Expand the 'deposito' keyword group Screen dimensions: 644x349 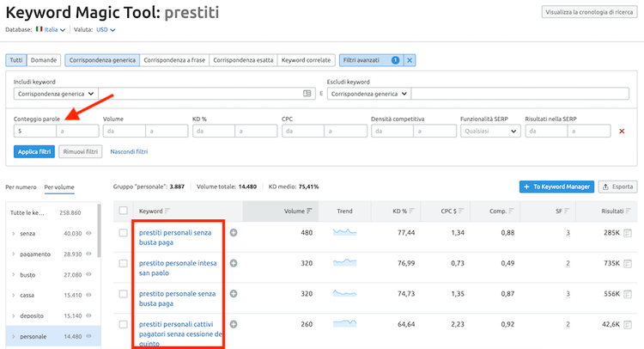[x=14, y=315]
